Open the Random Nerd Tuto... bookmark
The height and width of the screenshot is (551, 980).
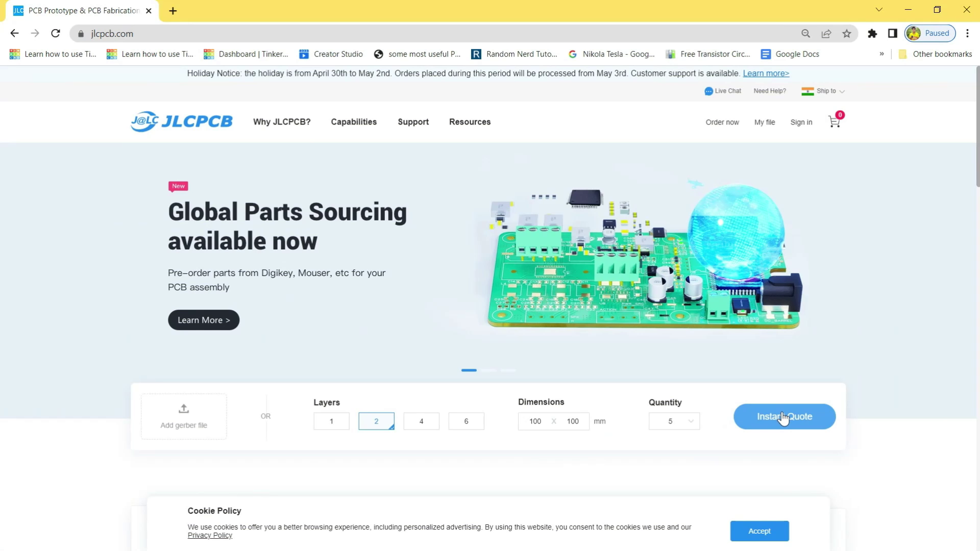(514, 54)
